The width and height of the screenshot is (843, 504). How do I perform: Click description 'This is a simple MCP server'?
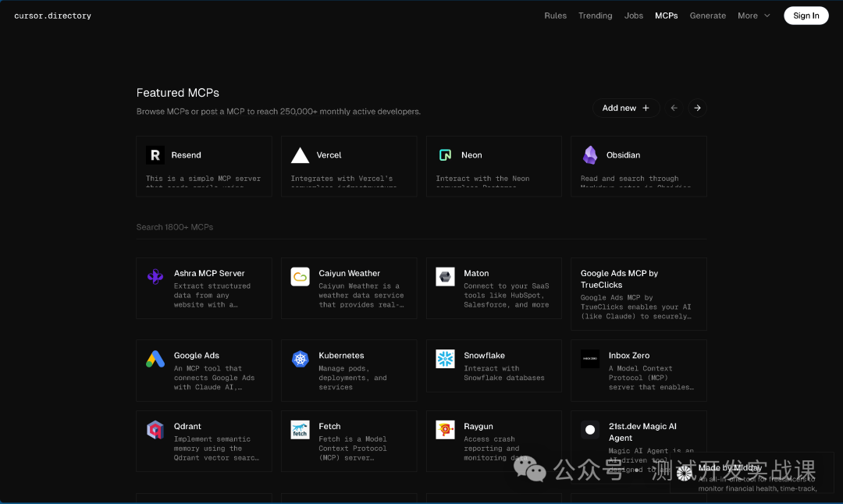[203, 179]
